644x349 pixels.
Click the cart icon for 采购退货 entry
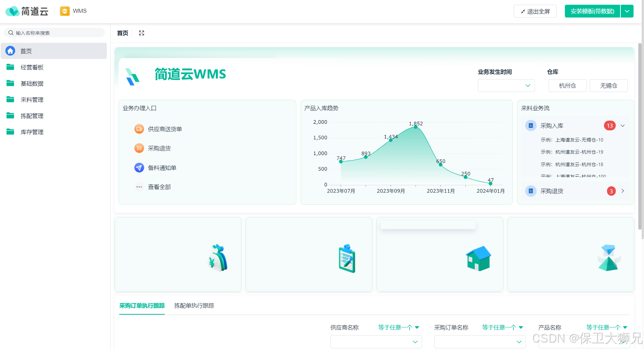tap(139, 148)
